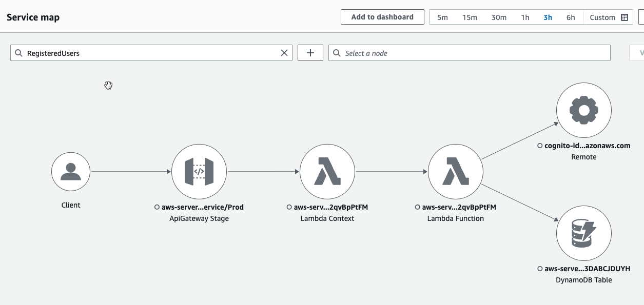
Task: Click the ApiGateway Stage text
Action: coord(199,218)
